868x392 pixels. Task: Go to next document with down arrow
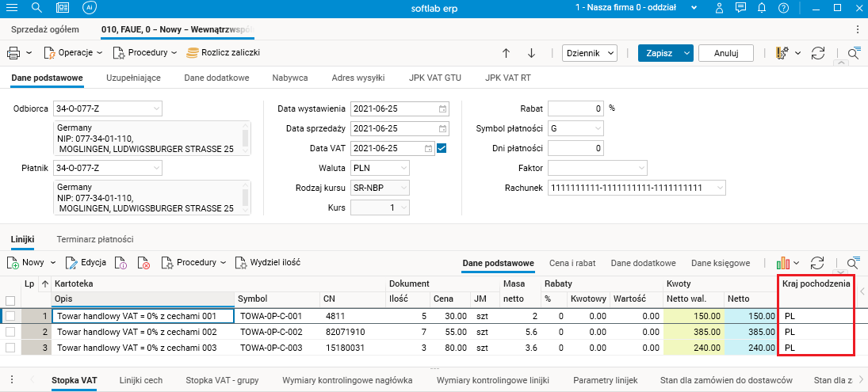[x=531, y=53]
